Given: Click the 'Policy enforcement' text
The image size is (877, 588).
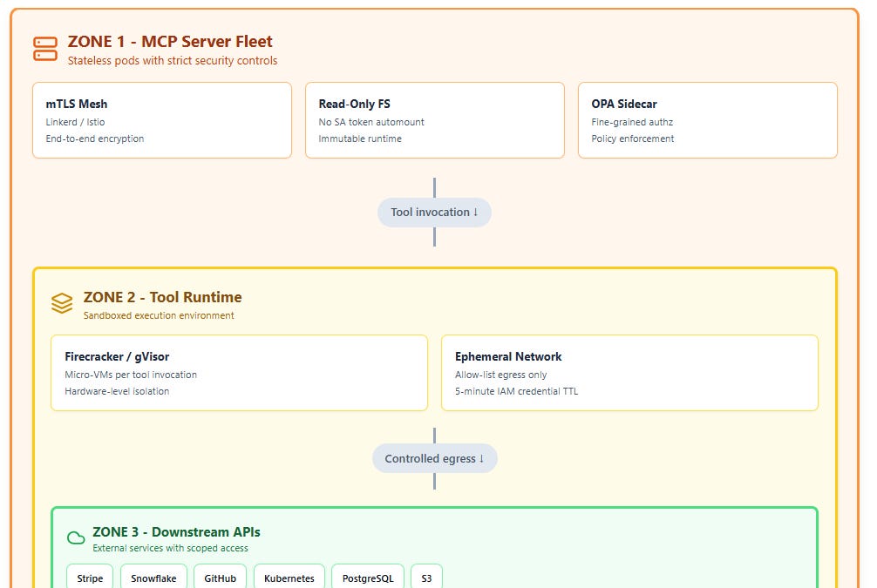Looking at the screenshot, I should 633,139.
